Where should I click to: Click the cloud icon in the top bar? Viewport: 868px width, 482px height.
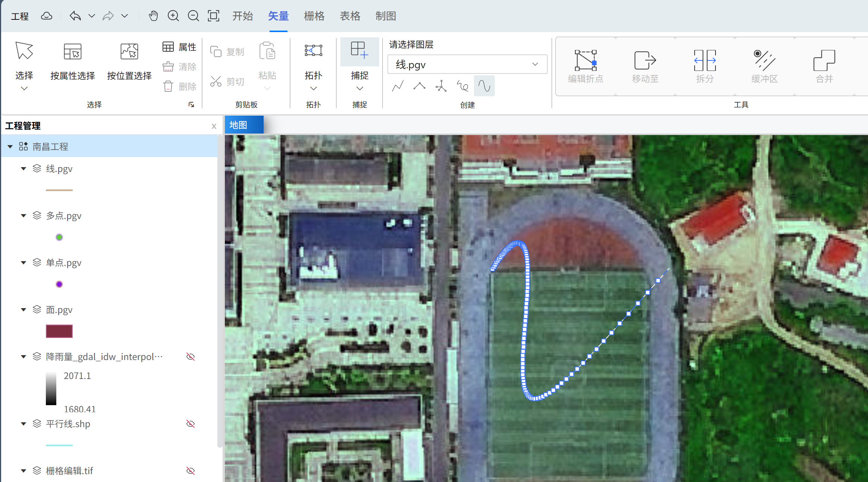coord(47,16)
